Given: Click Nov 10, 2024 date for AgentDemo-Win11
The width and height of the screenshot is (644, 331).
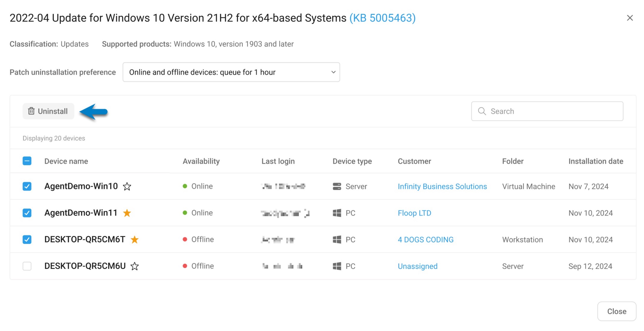Looking at the screenshot, I should [x=591, y=213].
